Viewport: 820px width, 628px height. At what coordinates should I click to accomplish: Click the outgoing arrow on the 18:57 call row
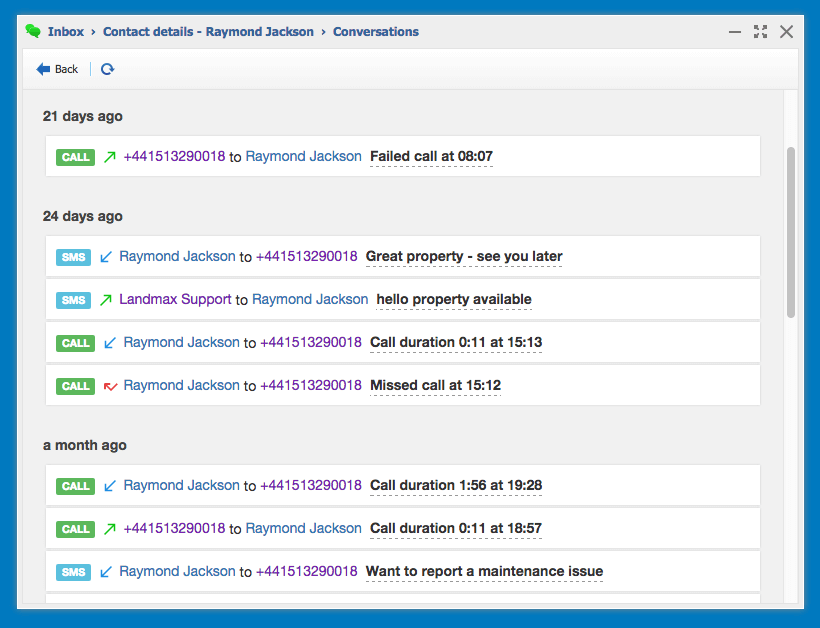click(110, 529)
